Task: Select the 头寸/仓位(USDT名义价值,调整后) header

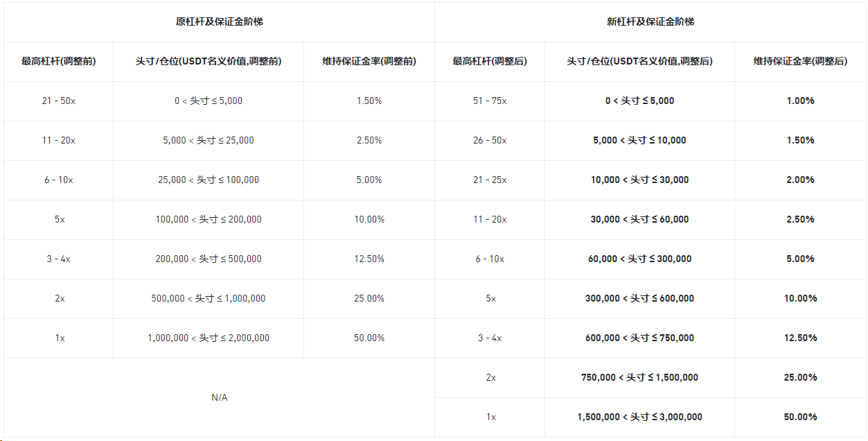Action: 639,61
